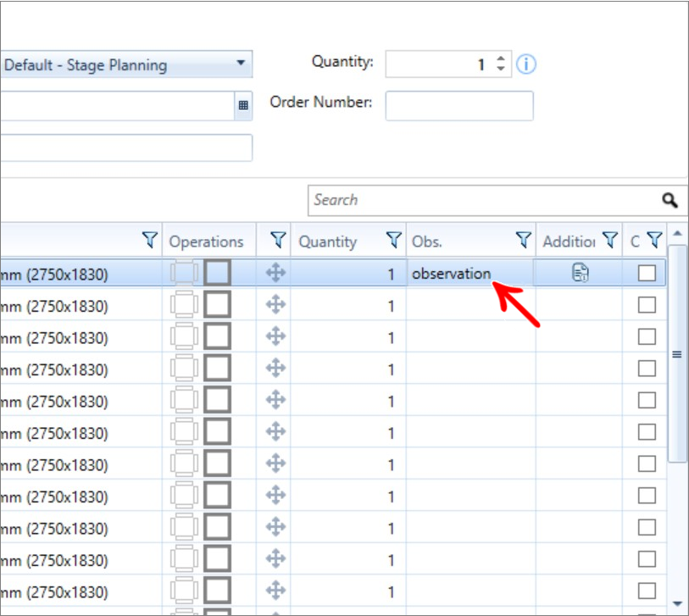Click into the Order Number field
This screenshot has height=616, width=689.
click(x=459, y=106)
